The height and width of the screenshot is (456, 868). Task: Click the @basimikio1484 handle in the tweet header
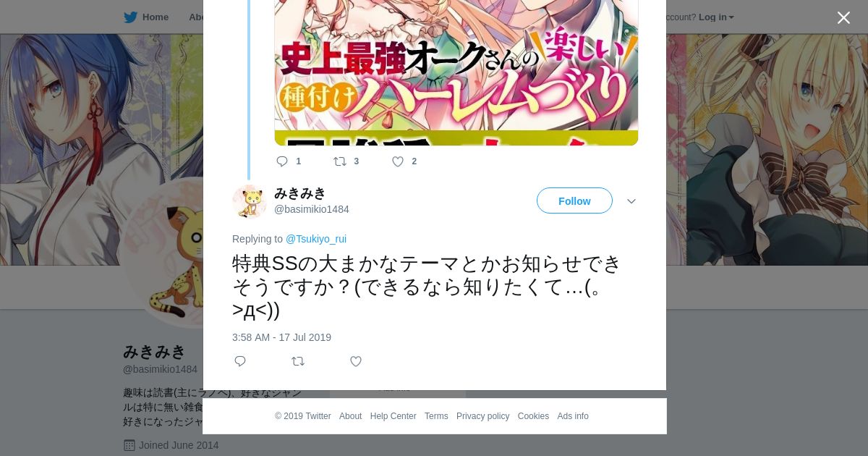312,209
